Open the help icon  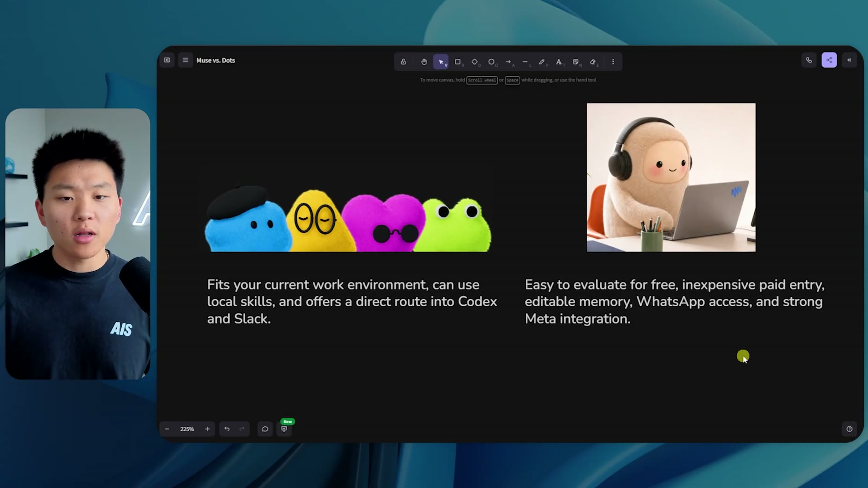(849, 429)
